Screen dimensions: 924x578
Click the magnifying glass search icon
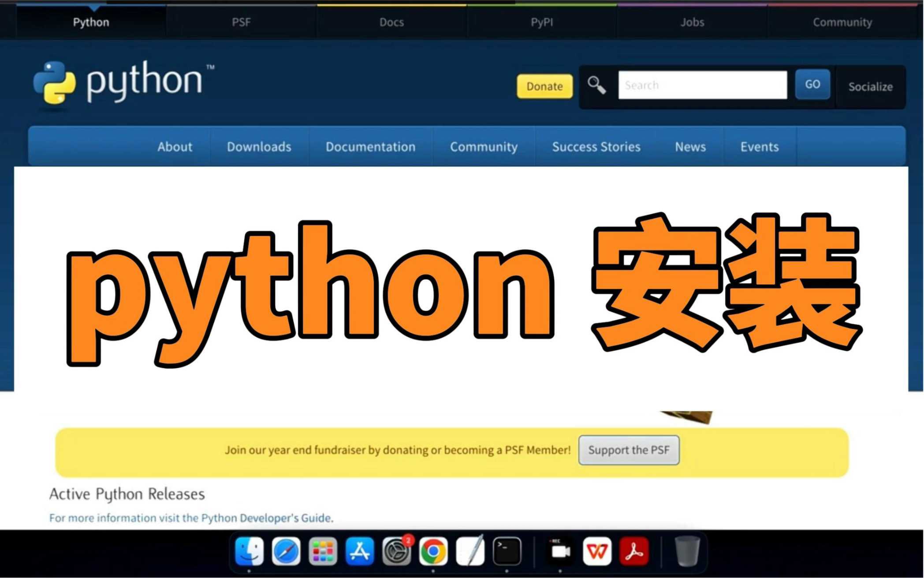point(596,85)
